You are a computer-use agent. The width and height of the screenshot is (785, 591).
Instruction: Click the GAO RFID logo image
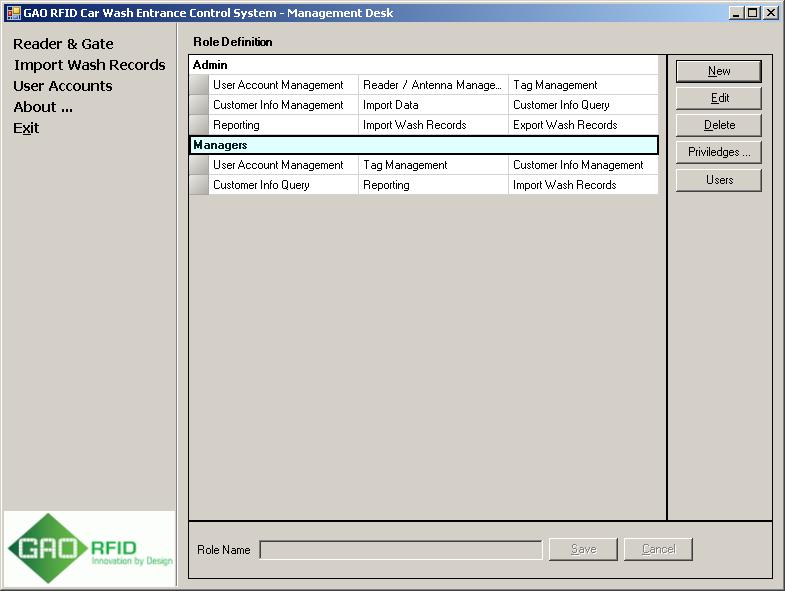pos(90,548)
